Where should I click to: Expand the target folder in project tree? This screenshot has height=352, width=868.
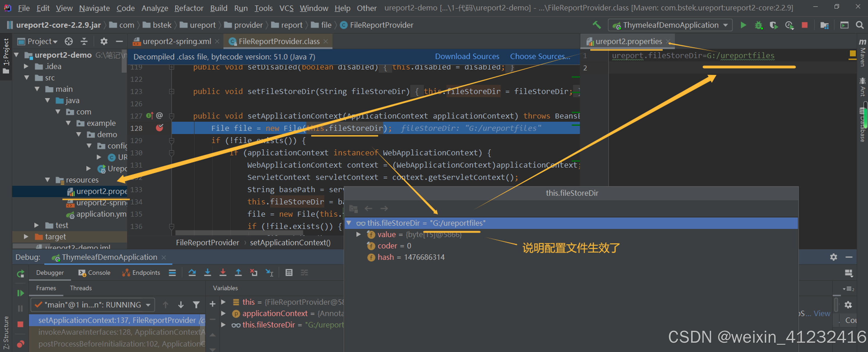point(26,237)
